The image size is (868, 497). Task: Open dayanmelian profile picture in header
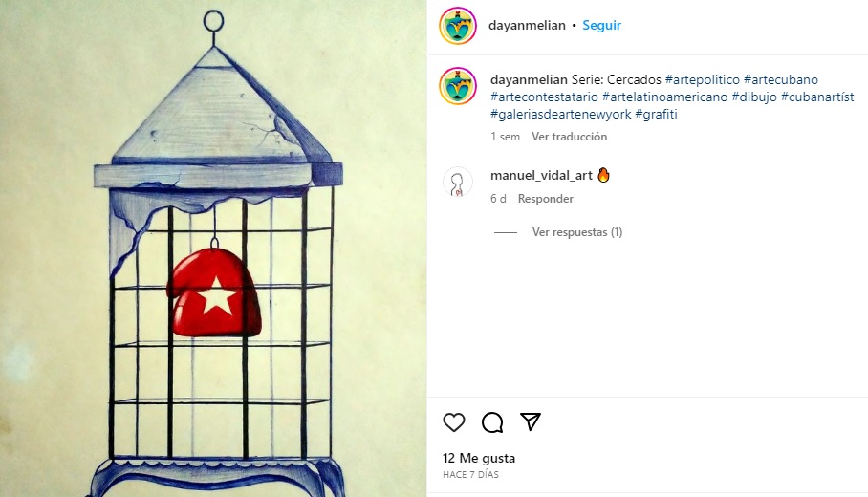tap(458, 26)
